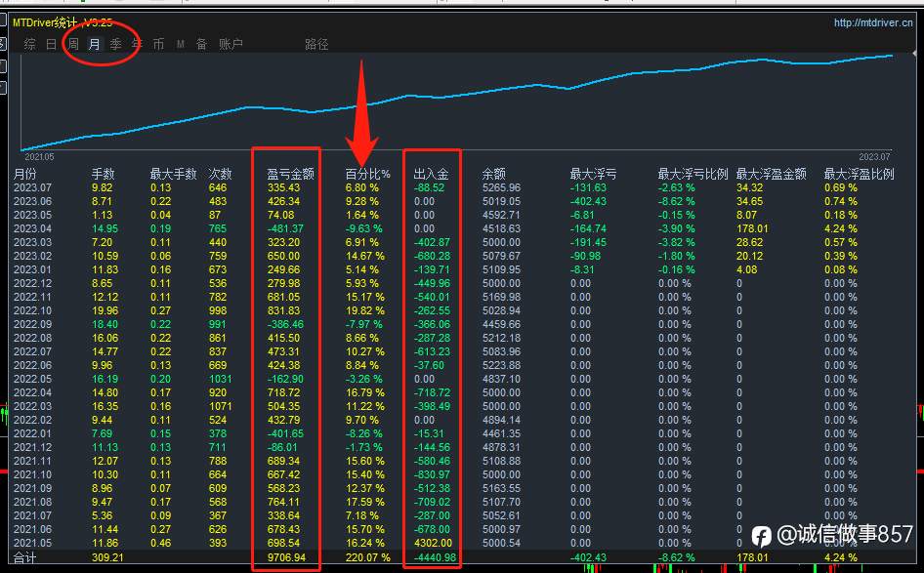Click the 最大浮盈比例 column header
The height and width of the screenshot is (573, 924).
click(860, 175)
